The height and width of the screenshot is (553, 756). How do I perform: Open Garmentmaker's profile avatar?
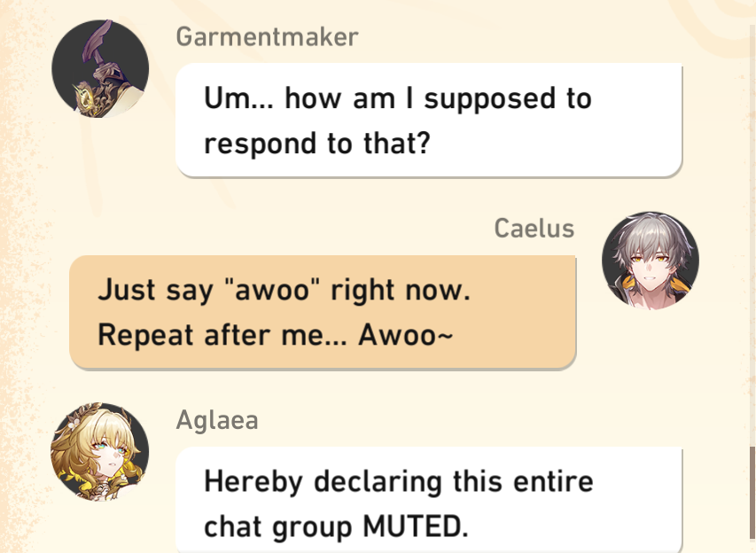coord(100,68)
